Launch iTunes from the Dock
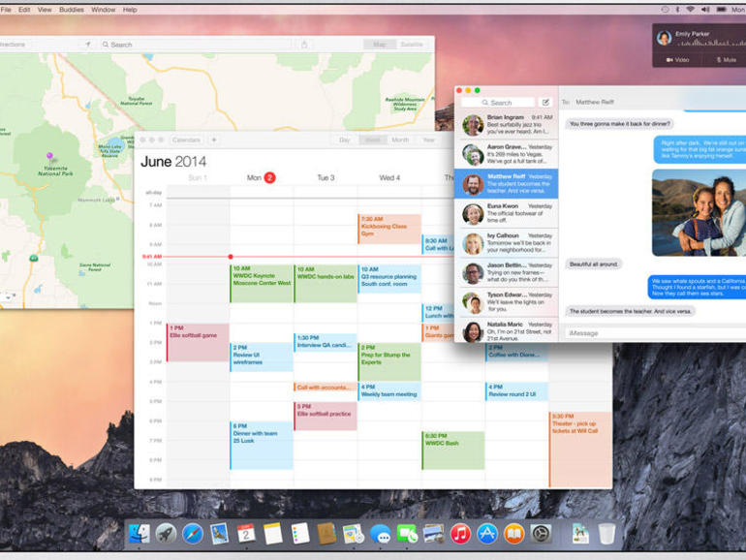The width and height of the screenshot is (746, 560). pyautogui.click(x=460, y=533)
